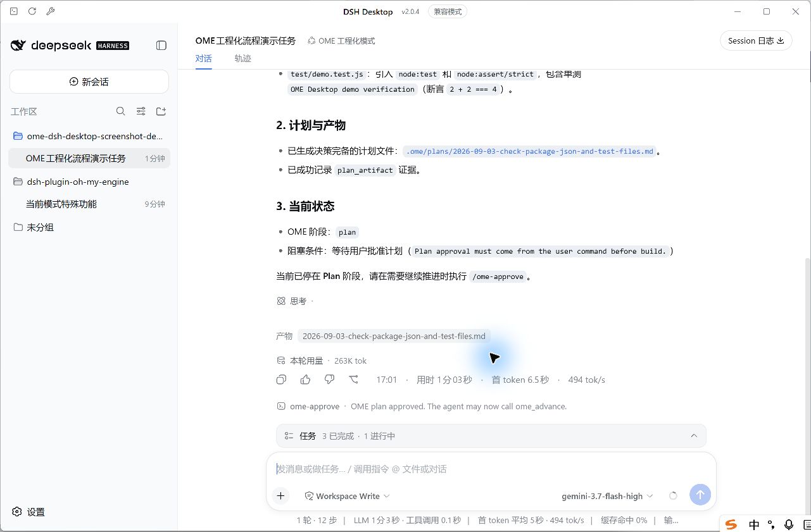This screenshot has width=811, height=532.
Task: Click the 缓存命中 0% status entry
Action: coord(624,520)
